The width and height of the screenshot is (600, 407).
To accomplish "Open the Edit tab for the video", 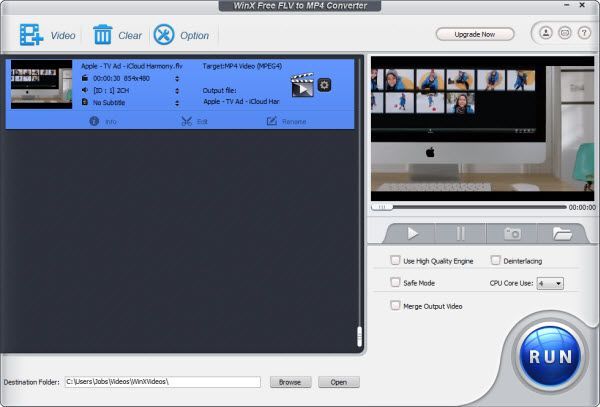I will click(x=194, y=121).
